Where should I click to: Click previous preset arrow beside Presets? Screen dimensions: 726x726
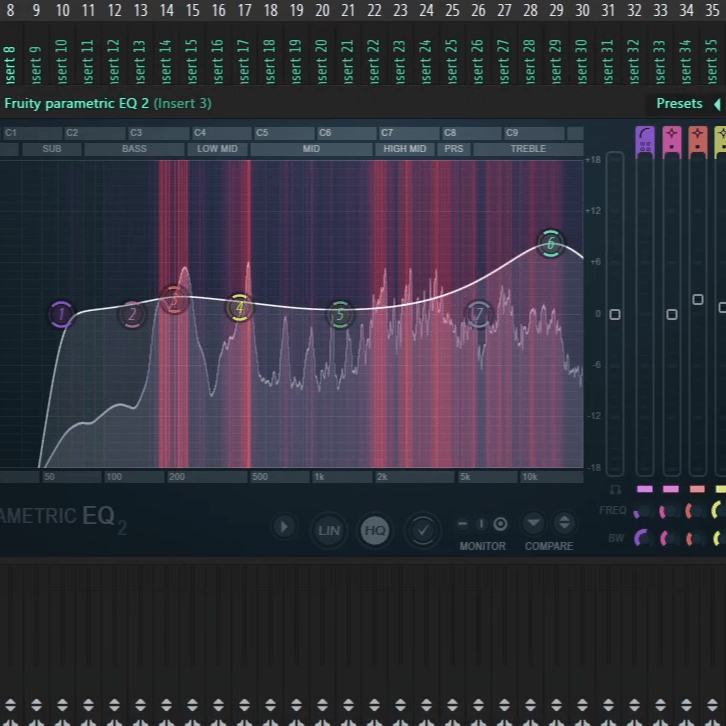pos(718,104)
